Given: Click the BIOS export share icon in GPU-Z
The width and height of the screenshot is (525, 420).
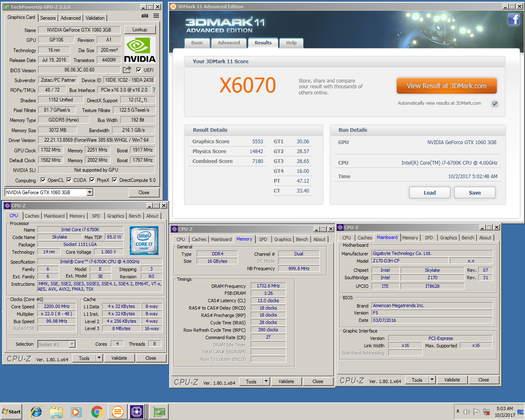Looking at the screenshot, I should tap(127, 70).
